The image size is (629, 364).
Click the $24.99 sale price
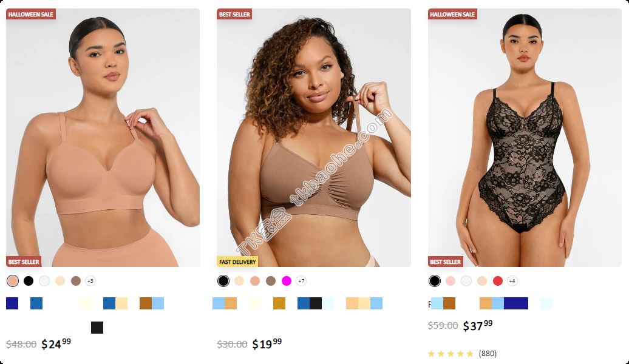(x=56, y=343)
